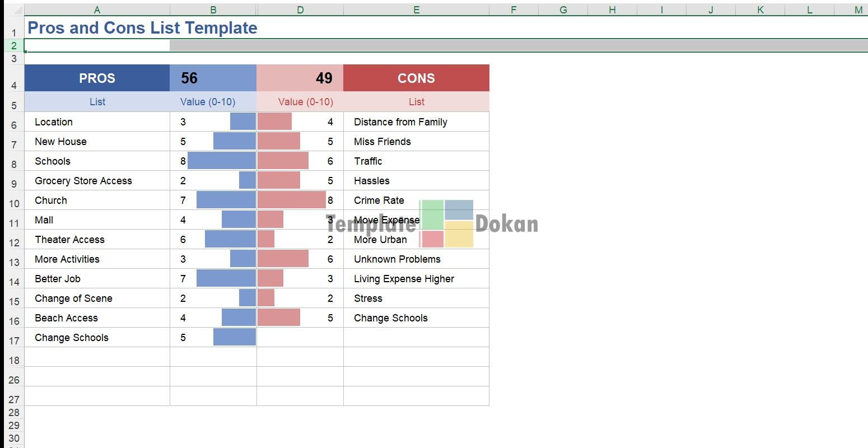
Task: Click the PROS header cell
Action: 97,78
